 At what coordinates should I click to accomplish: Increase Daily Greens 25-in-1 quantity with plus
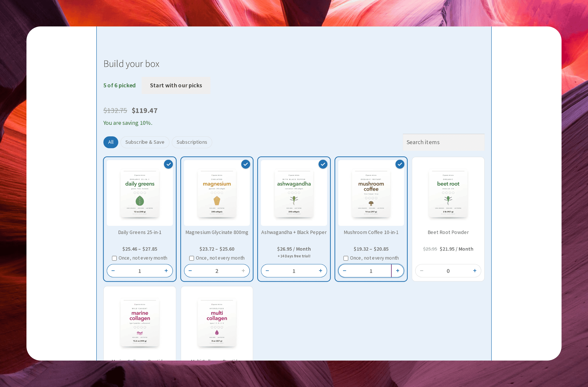tap(166, 271)
